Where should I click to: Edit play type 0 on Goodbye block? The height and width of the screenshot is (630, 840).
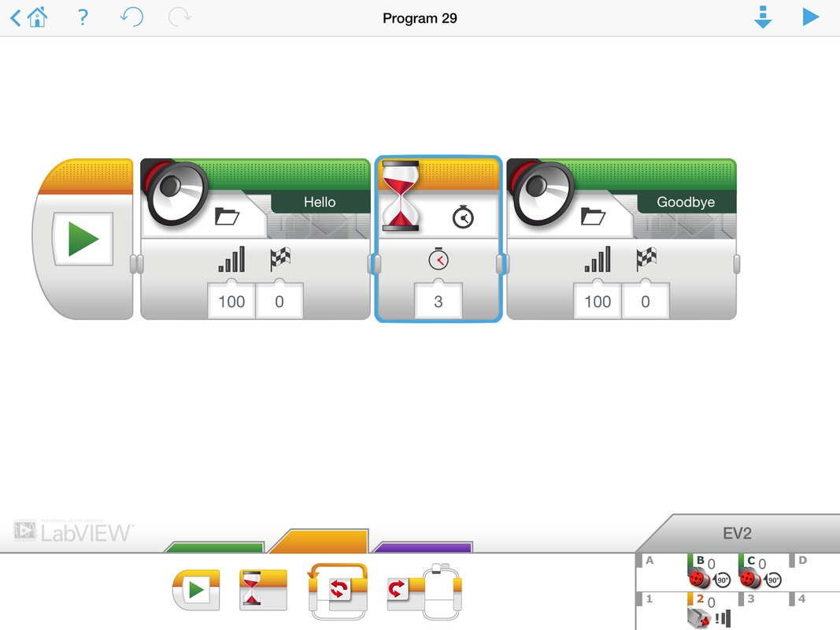coord(646,302)
